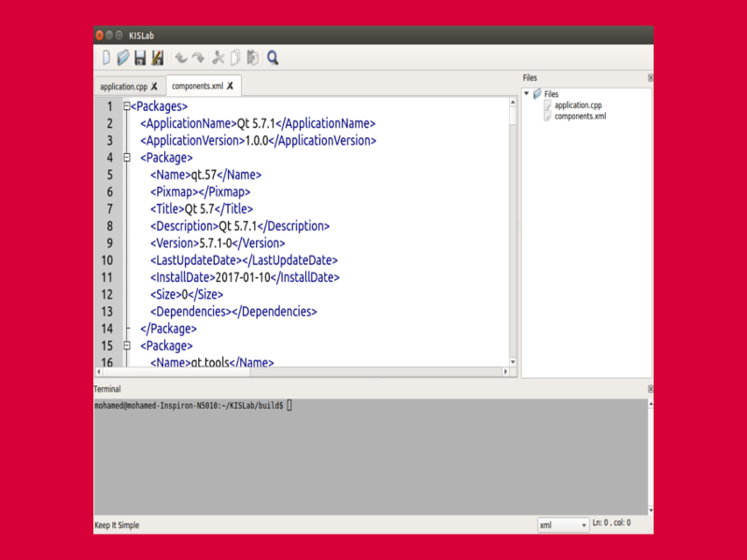This screenshot has height=560, width=747.
Task: Click the editor horizontal scrollbar right arrow
Action: pyautogui.click(x=505, y=371)
